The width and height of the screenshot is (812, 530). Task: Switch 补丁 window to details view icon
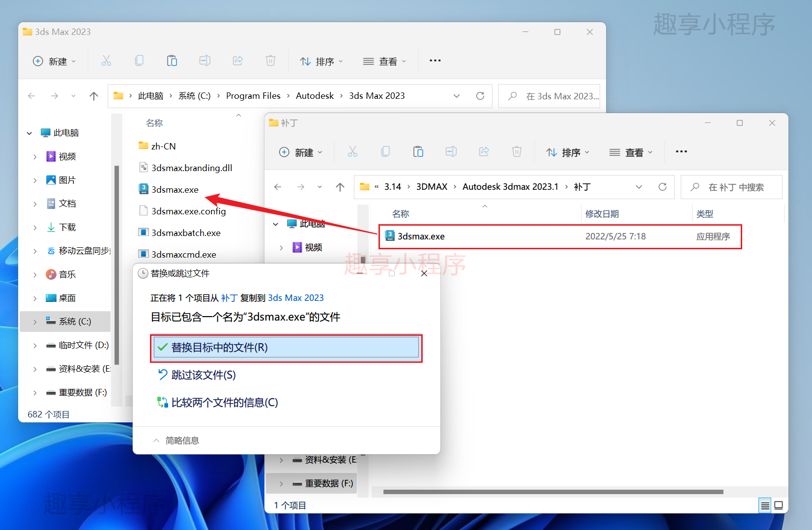765,505
